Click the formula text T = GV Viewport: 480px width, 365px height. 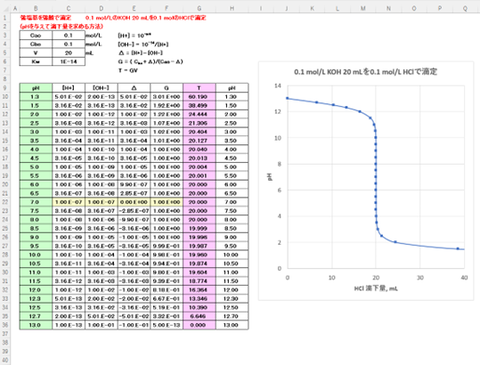(x=128, y=70)
